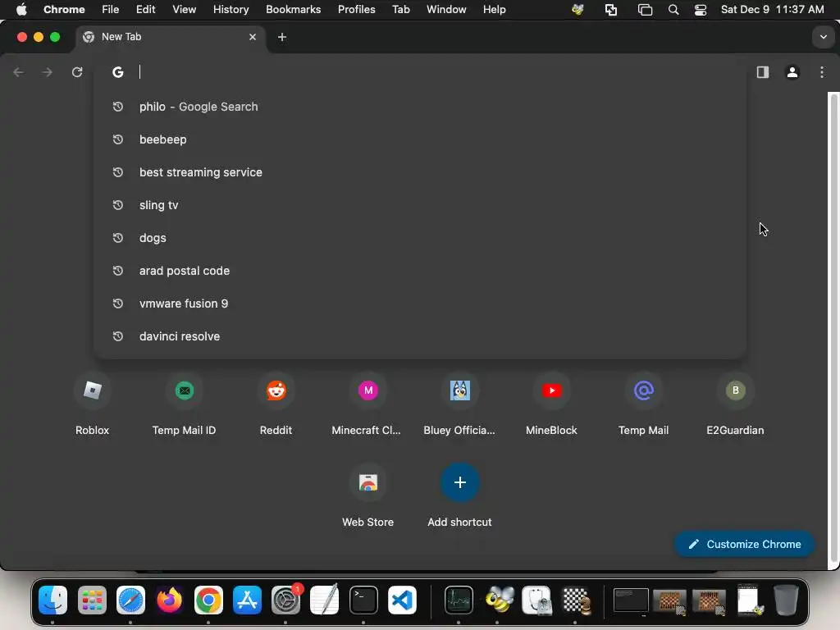Click the address bar input field

click(420, 72)
